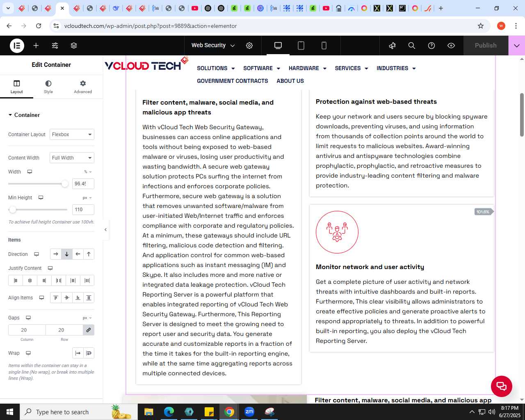525x420 pixels.
Task: Open About Us link
Action: click(x=290, y=81)
